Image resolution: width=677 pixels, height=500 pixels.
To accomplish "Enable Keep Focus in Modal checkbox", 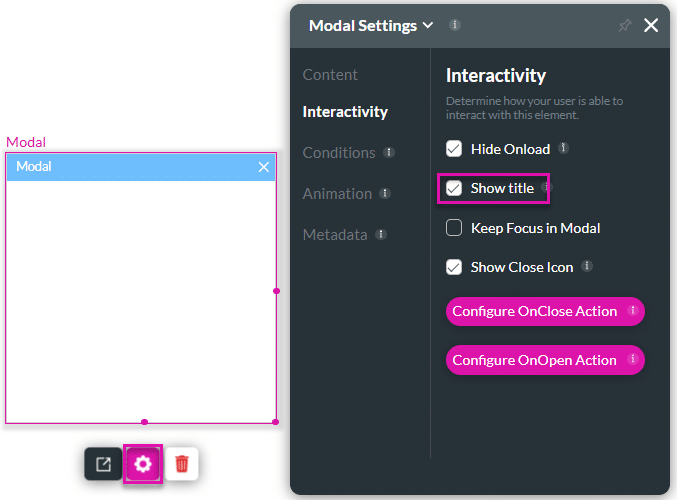I will tap(454, 228).
